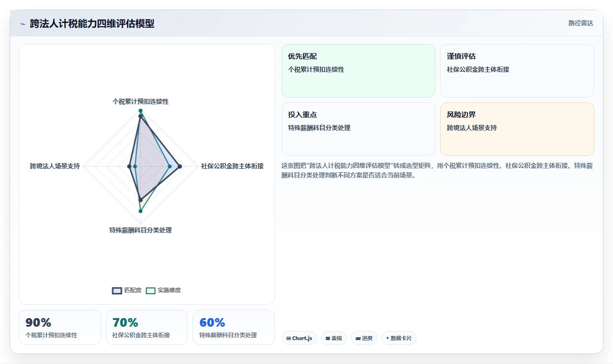Click the description paragraph starting 这张图把

click(x=437, y=170)
